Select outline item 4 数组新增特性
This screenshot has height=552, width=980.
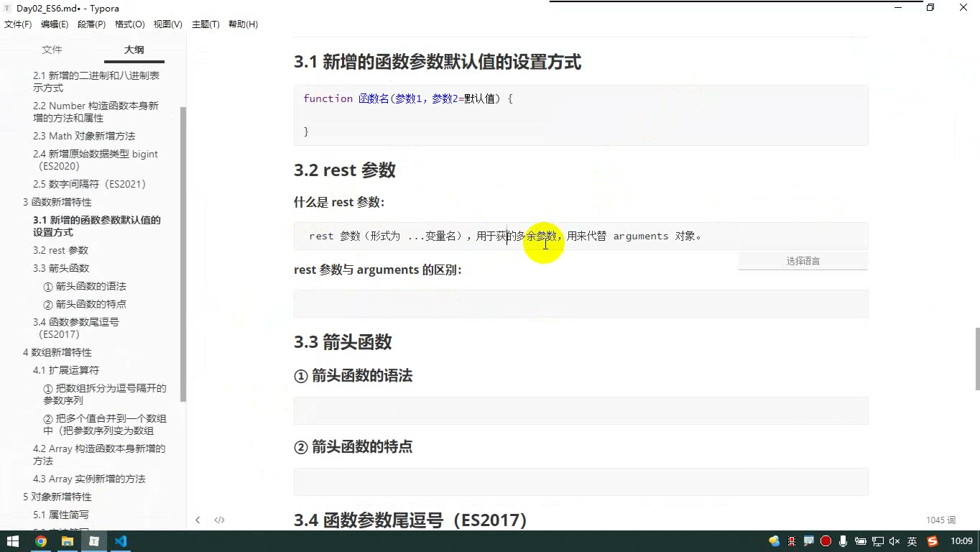point(57,352)
